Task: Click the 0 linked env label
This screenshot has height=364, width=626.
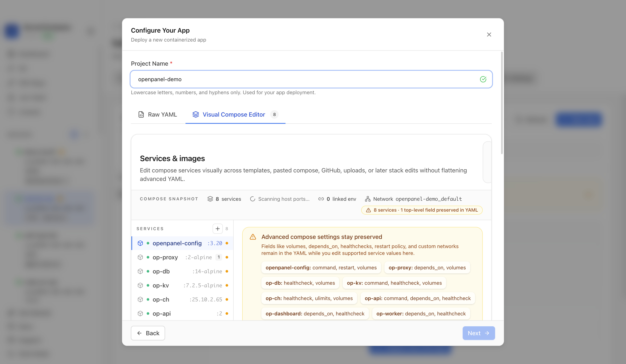Action: [x=341, y=199]
